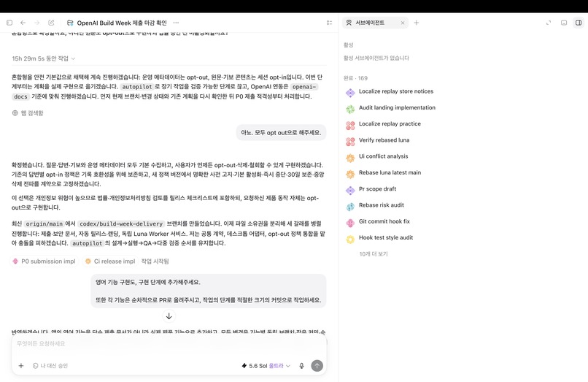Open the Verify rebased luna subagent
Image resolution: width=588 pixels, height=382 pixels.
[x=384, y=140]
